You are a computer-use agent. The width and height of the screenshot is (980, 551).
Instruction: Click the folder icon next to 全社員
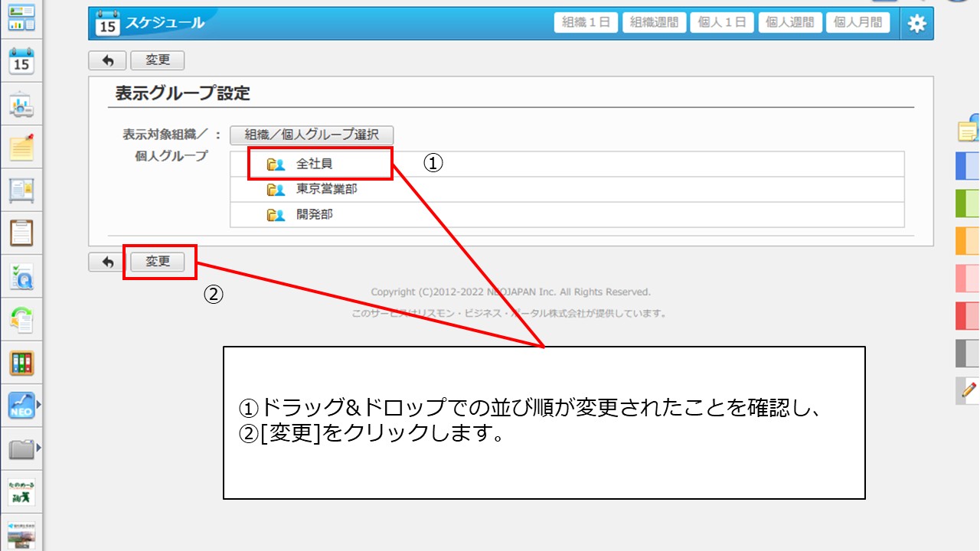pos(276,164)
